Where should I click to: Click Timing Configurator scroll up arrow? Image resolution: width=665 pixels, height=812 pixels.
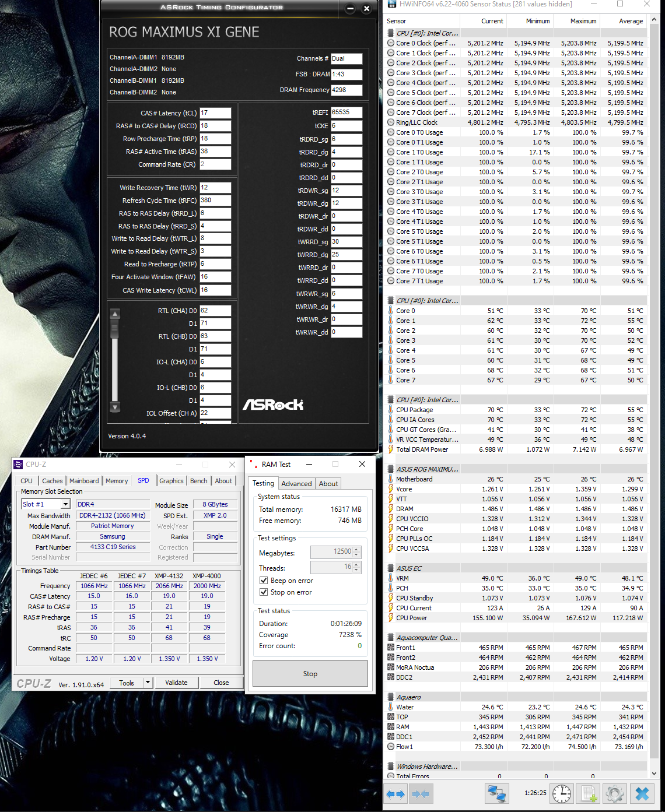115,314
